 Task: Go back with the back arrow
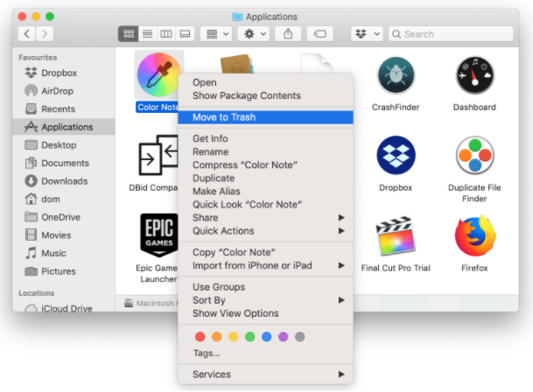(x=27, y=33)
